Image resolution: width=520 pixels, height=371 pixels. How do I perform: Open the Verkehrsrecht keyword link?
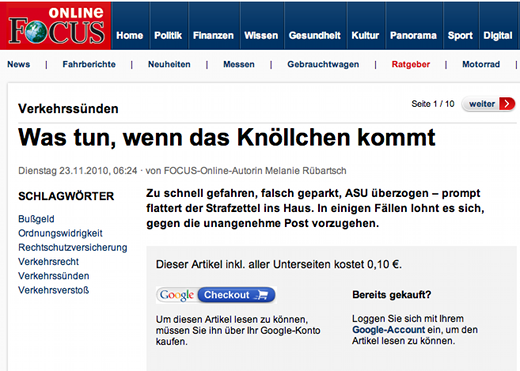pos(49,262)
